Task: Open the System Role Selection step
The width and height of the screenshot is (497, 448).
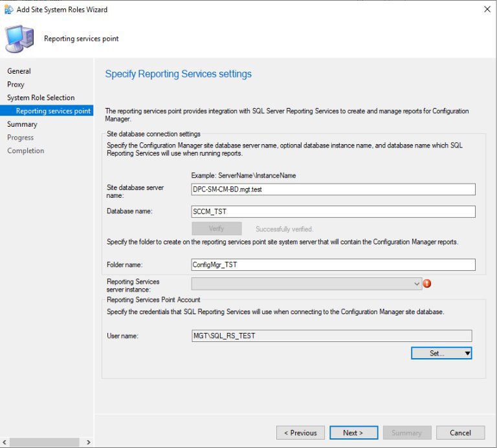Action: [41, 98]
